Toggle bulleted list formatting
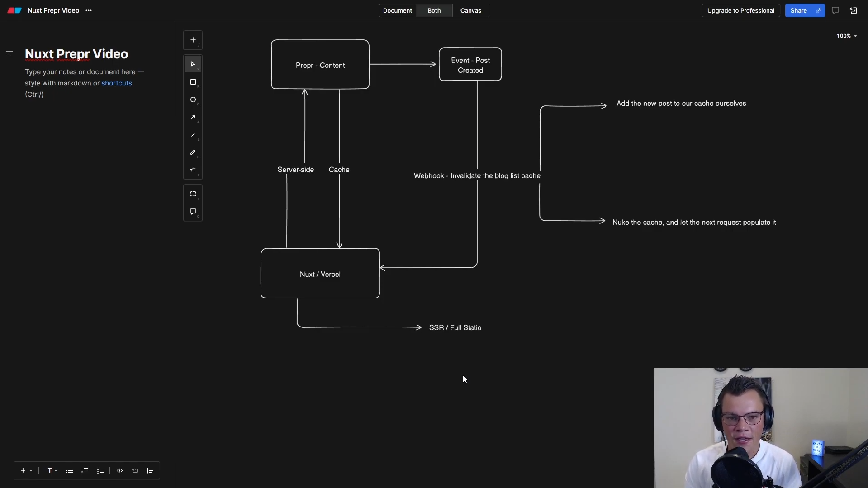The height and width of the screenshot is (488, 868). (x=69, y=470)
